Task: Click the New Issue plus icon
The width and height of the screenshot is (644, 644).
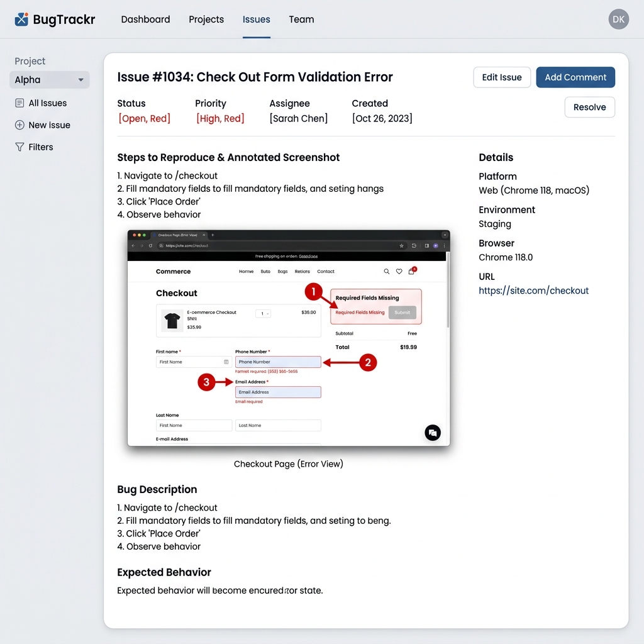Action: (19, 125)
